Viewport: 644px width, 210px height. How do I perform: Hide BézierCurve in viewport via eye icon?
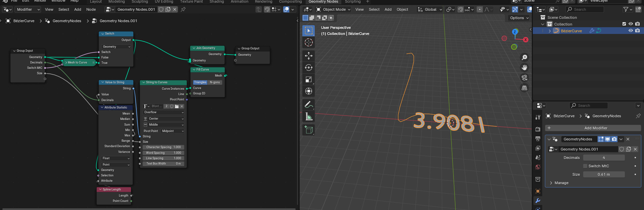coord(631,31)
